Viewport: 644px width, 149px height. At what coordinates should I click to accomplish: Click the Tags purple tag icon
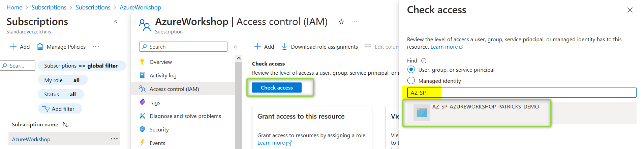pyautogui.click(x=142, y=102)
